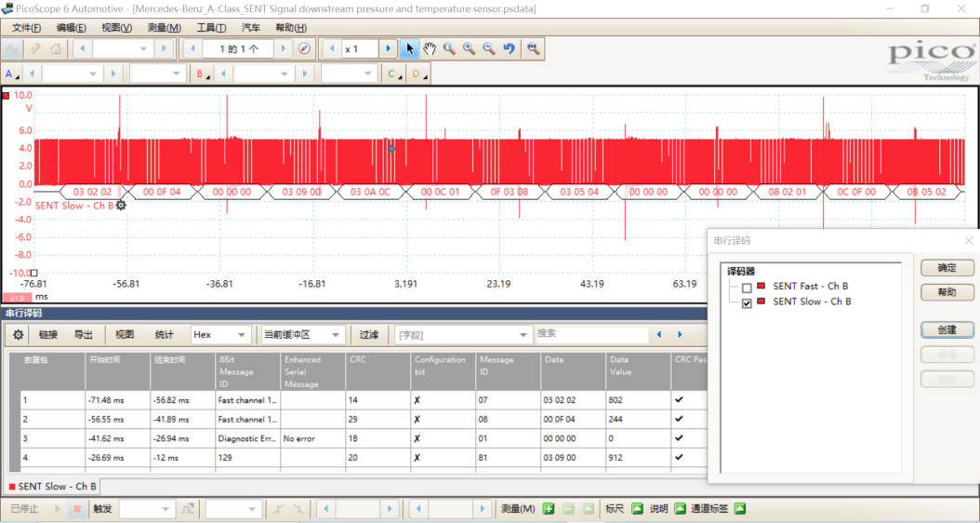Click the 8Bit Message ID column header
Viewport: 980px width, 523px height.
point(247,371)
